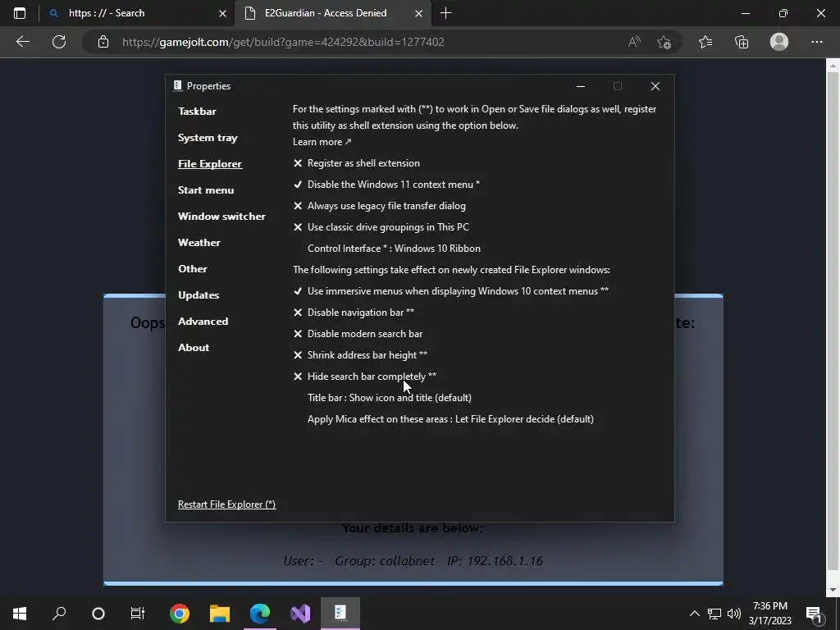Screen dimensions: 840x630
Task: Open Cortana circle icon on taskbar
Action: pyautogui.click(x=98, y=614)
